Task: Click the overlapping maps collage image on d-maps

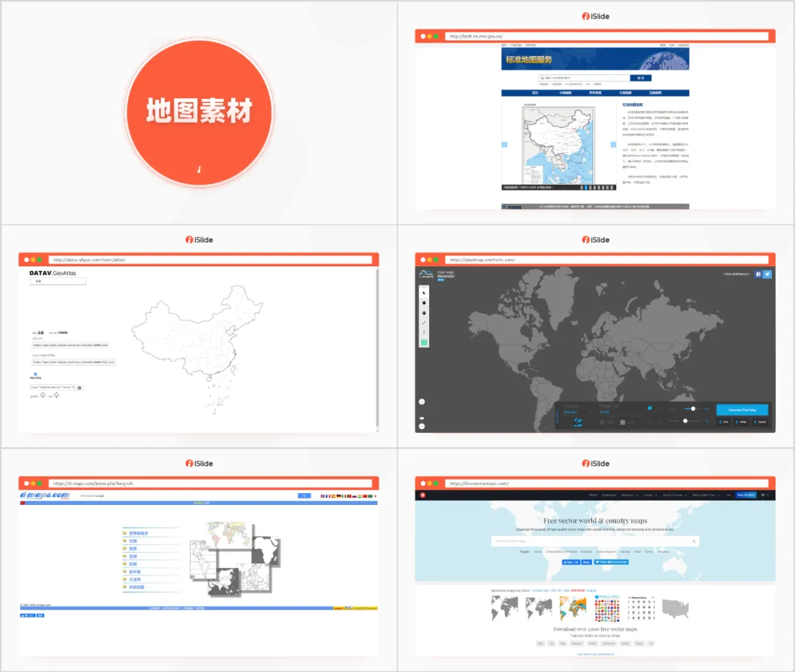Action: click(235, 559)
